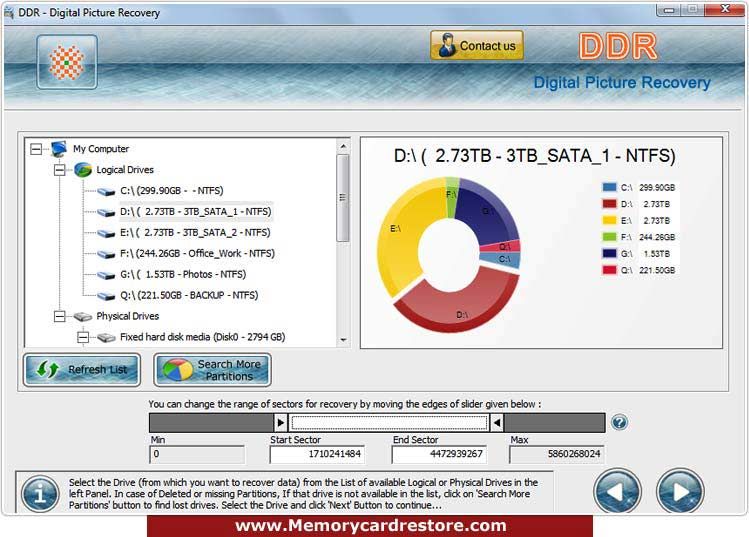Click the window title bar app icon

pos(9,13)
